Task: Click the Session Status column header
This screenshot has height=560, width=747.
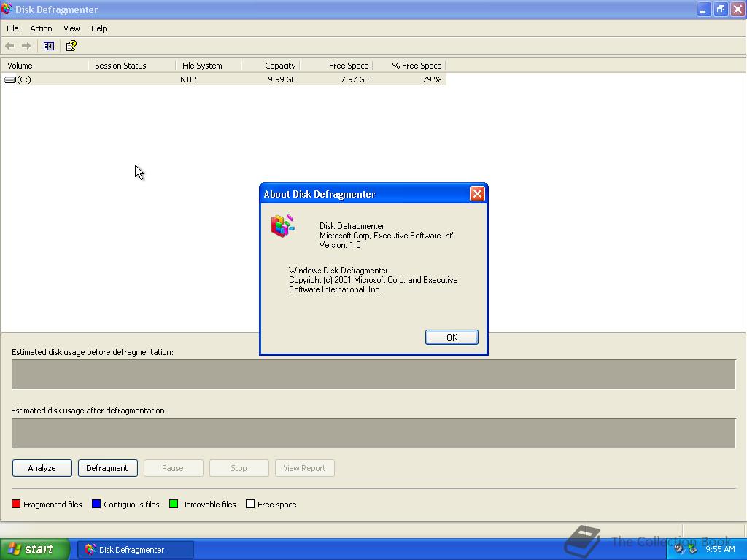Action: tap(132, 66)
